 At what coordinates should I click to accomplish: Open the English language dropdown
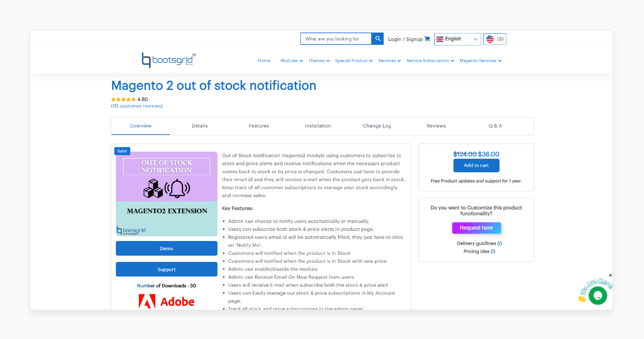(x=457, y=39)
